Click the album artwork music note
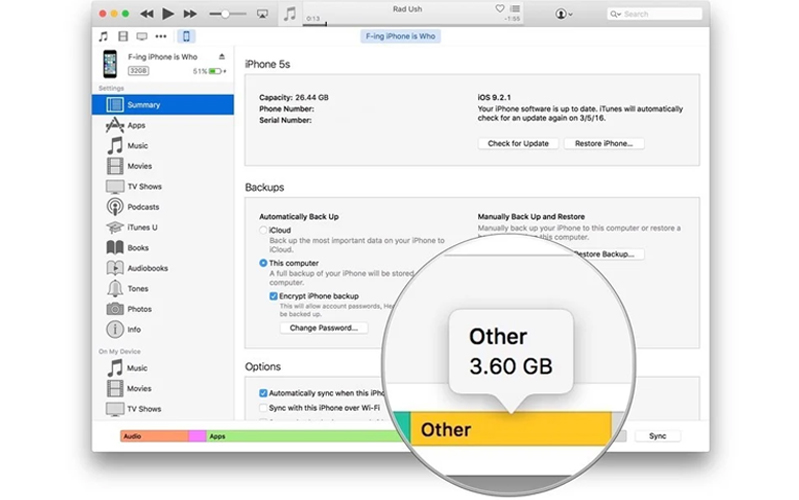This screenshot has height=500, width=799. point(289,14)
